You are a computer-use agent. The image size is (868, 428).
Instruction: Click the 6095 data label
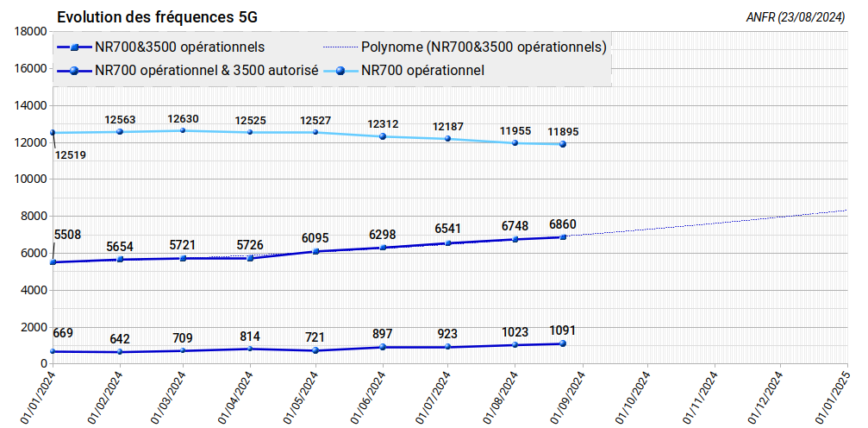[315, 238]
